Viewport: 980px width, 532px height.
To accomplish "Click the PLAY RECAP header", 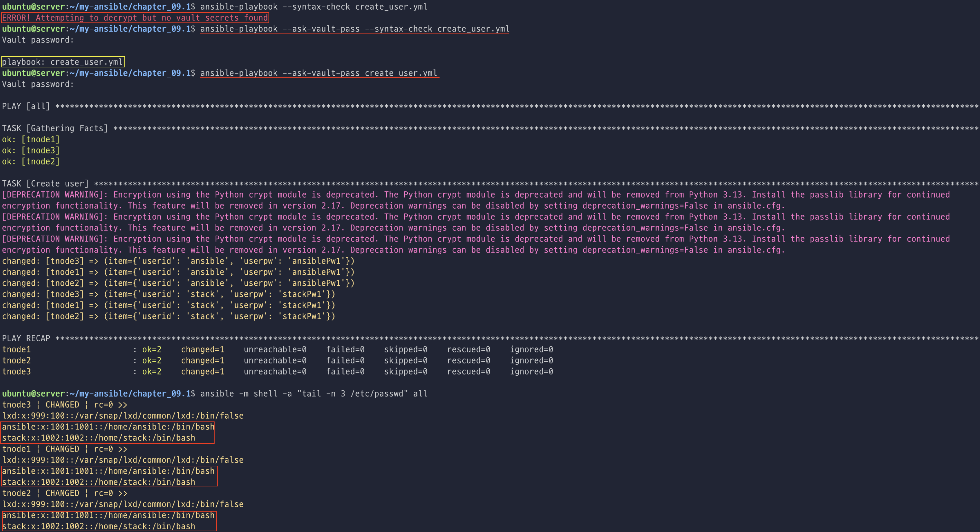I will (x=26, y=339).
